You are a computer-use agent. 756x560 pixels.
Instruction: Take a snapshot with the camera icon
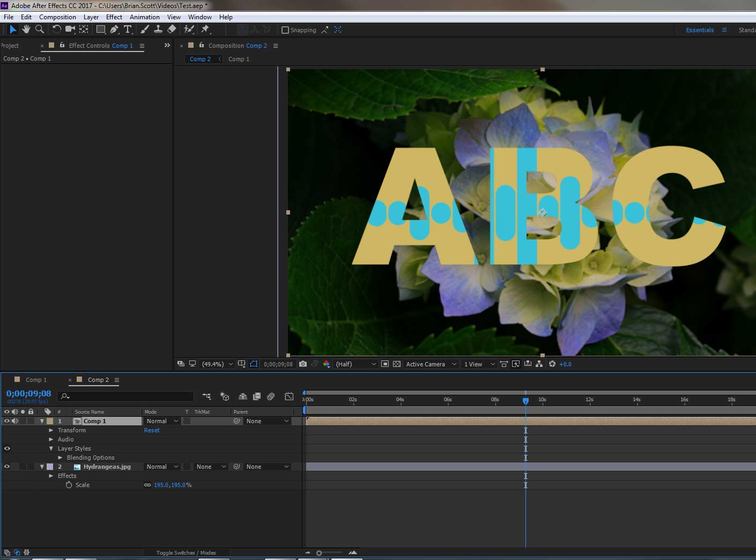pyautogui.click(x=303, y=364)
